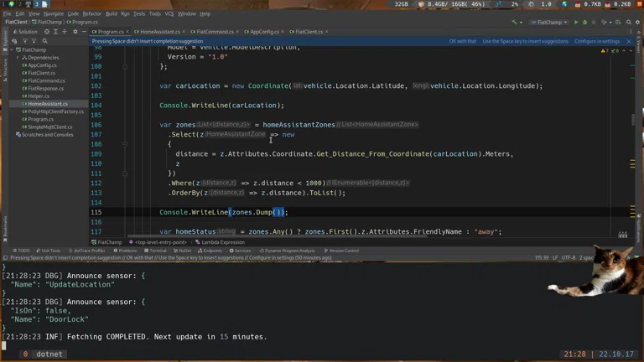Image resolution: width=644 pixels, height=362 pixels.
Task: Select PollyHttpClientFactory.cs in the solution tree
Action: click(55, 111)
